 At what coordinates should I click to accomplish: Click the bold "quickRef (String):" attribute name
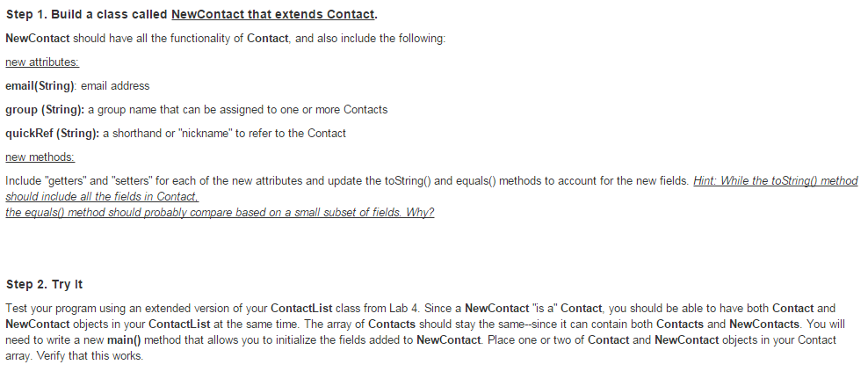pos(53,134)
